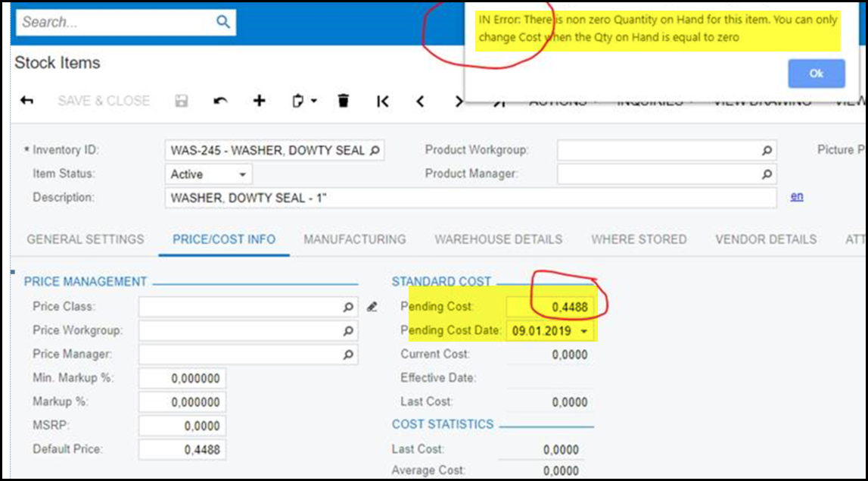Edit Price Class with pencil icon
The image size is (868, 481).
372,307
